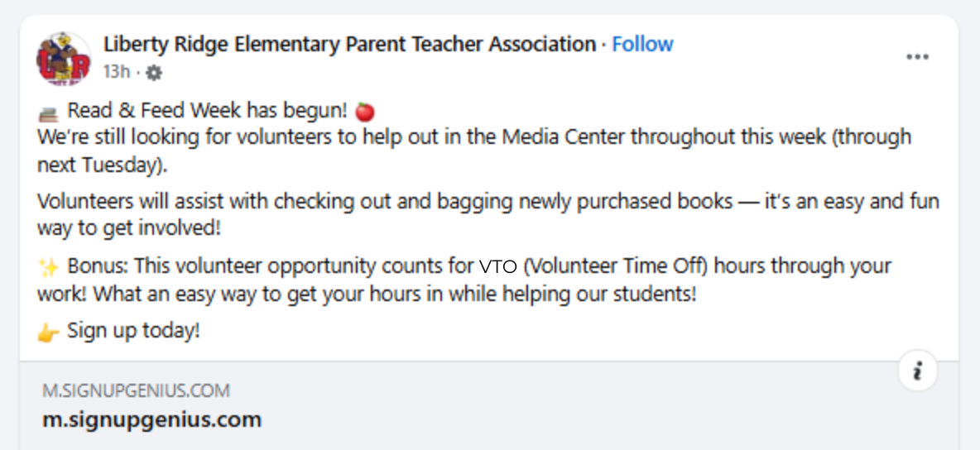980x450 pixels.
Task: Click the 'Read & Feed Week has begun!' text
Action: 207,111
